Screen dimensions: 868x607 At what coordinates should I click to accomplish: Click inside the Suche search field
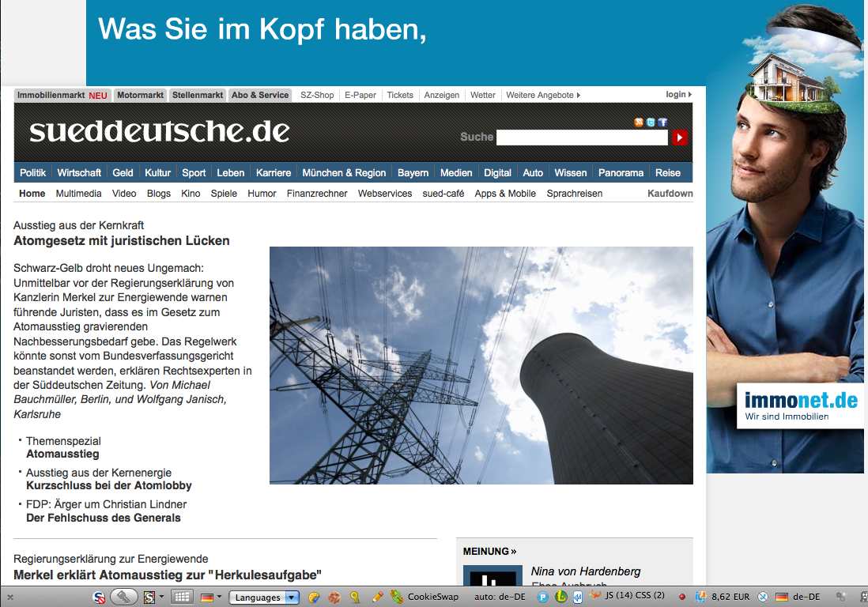pyautogui.click(x=581, y=137)
